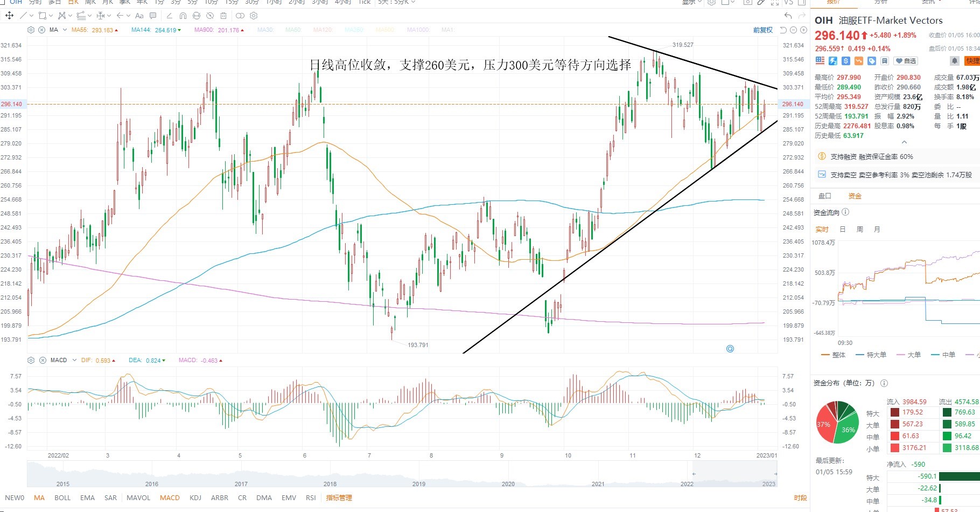Open info icon next to 资金流向

(x=845, y=212)
